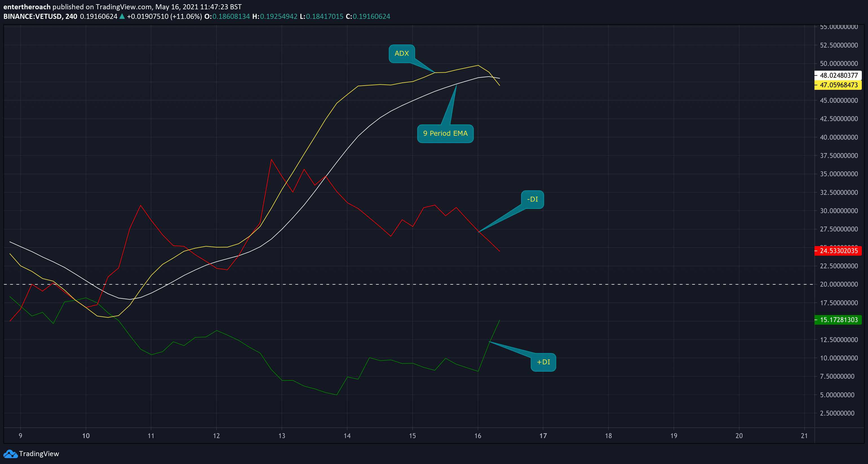This screenshot has height=464, width=868.
Task: Click the +DI callout label
Action: coord(543,362)
